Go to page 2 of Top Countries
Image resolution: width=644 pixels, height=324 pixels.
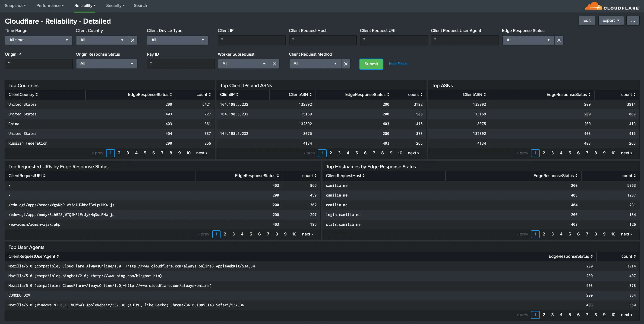pyautogui.click(x=119, y=153)
